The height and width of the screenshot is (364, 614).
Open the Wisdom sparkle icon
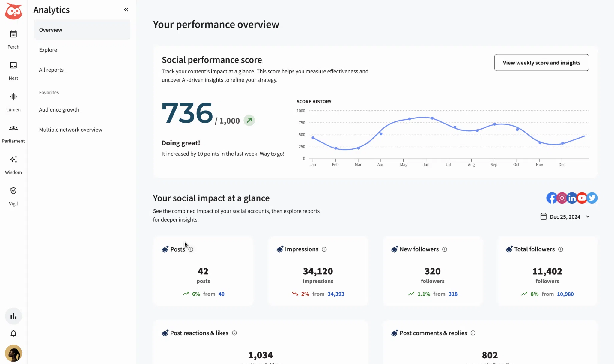point(13,159)
